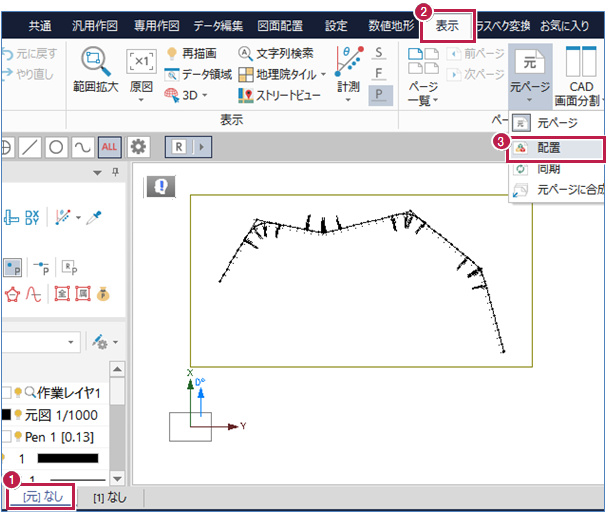Click the [元] なし page tab

coord(40,497)
